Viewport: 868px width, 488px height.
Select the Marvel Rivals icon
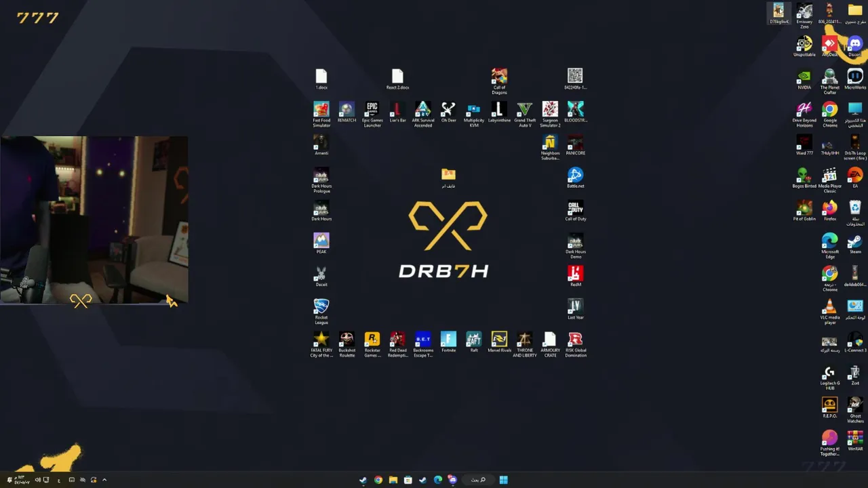pos(499,342)
